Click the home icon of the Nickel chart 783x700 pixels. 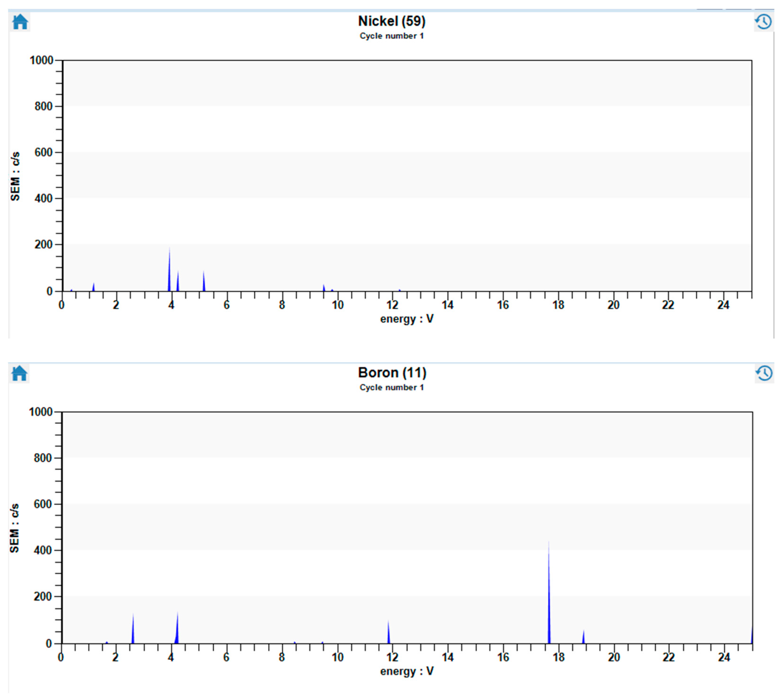pyautogui.click(x=20, y=22)
